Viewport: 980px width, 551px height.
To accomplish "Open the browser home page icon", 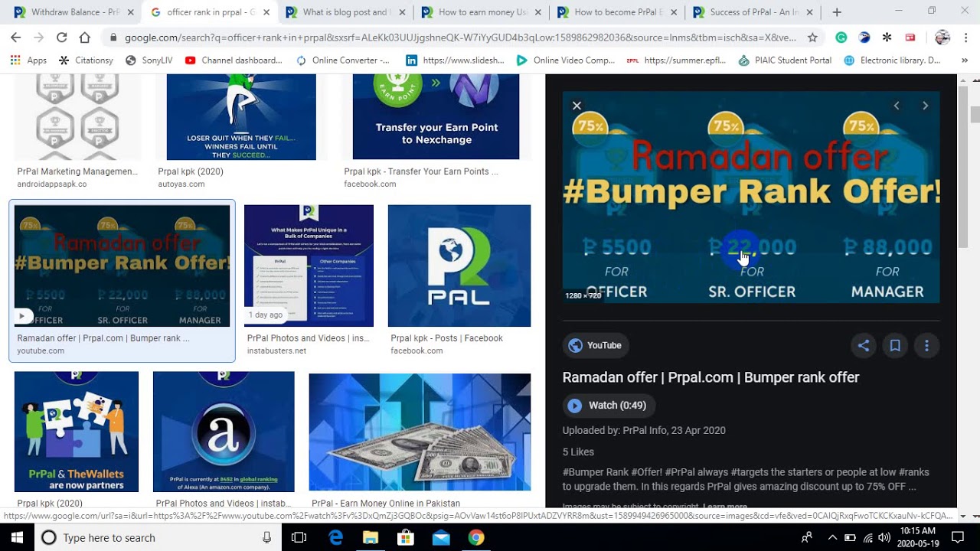I will [84, 37].
